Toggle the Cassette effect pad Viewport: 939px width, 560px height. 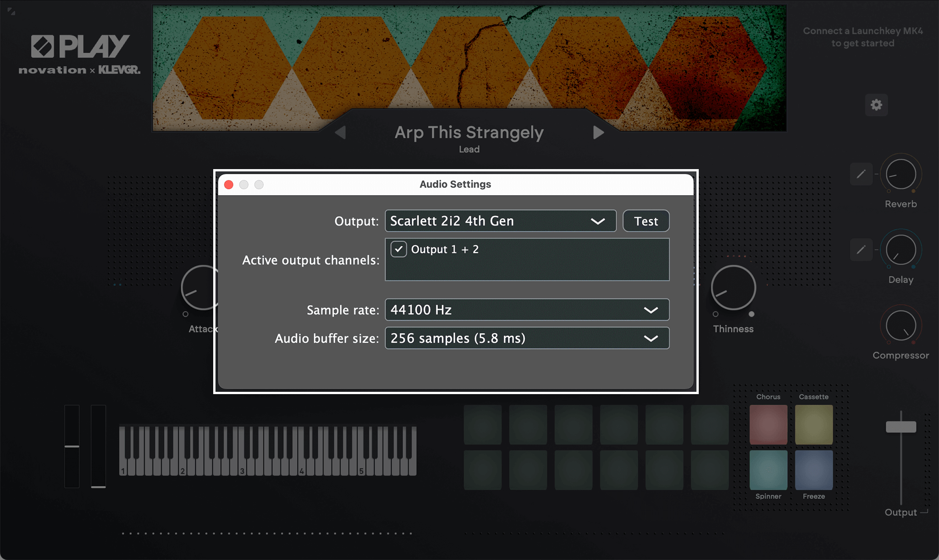click(814, 424)
